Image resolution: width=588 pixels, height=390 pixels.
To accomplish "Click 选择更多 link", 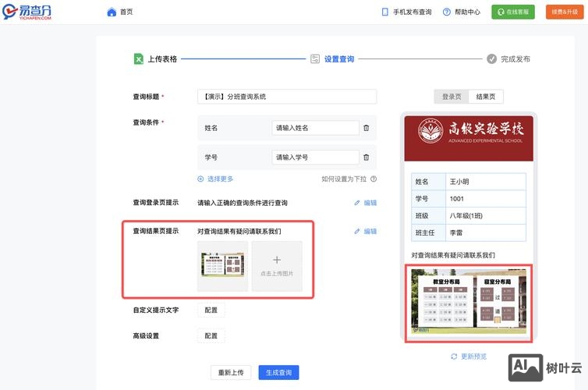I will tap(220, 179).
